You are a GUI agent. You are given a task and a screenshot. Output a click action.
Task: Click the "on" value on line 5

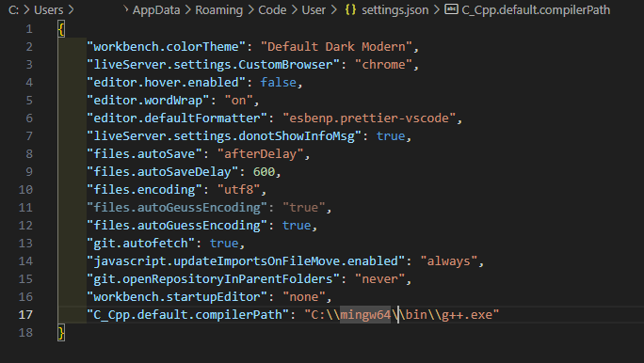(238, 101)
